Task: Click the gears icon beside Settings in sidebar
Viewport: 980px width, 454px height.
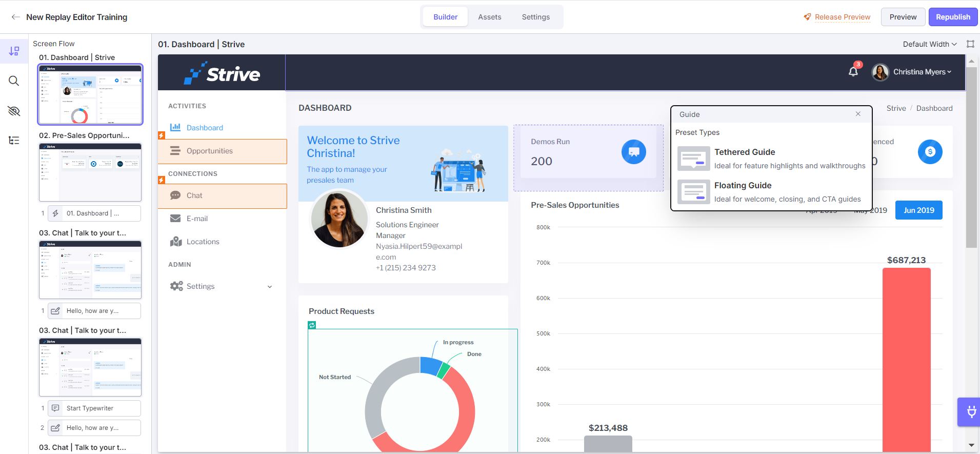Action: tap(176, 286)
